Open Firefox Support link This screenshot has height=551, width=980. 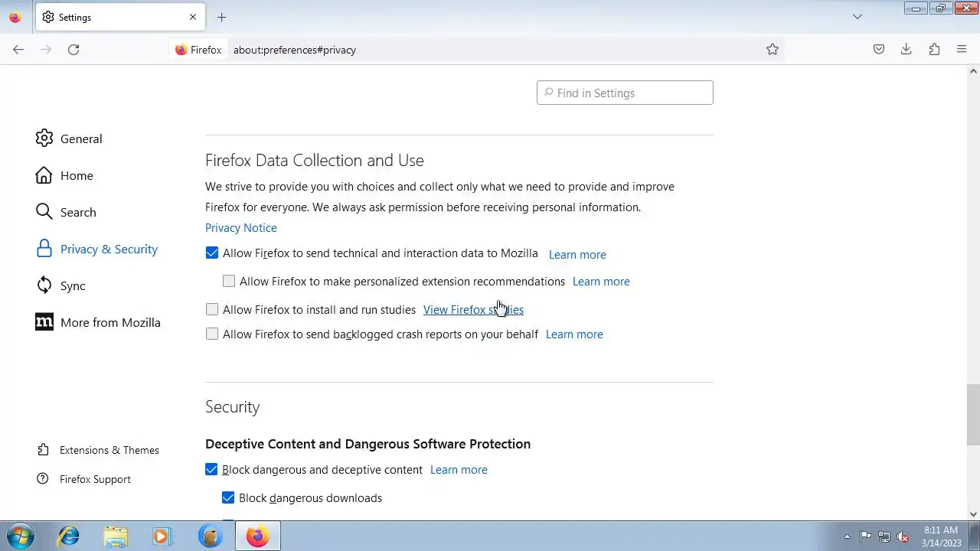point(95,479)
